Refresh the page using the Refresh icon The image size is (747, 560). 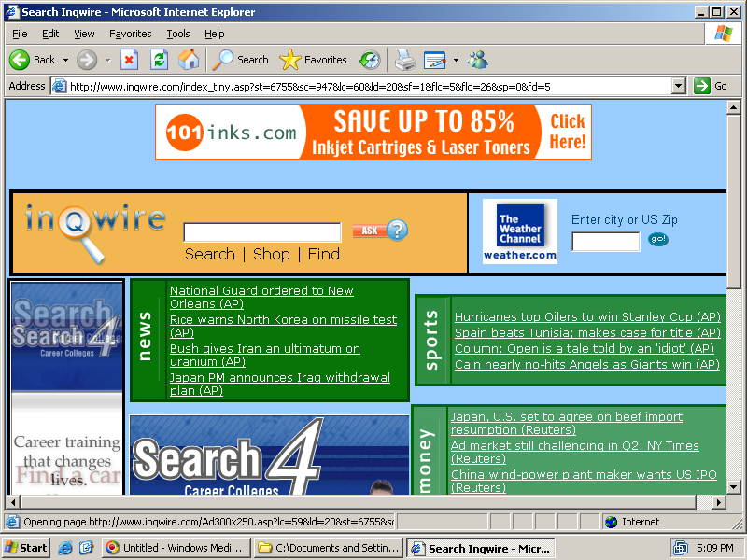point(159,60)
